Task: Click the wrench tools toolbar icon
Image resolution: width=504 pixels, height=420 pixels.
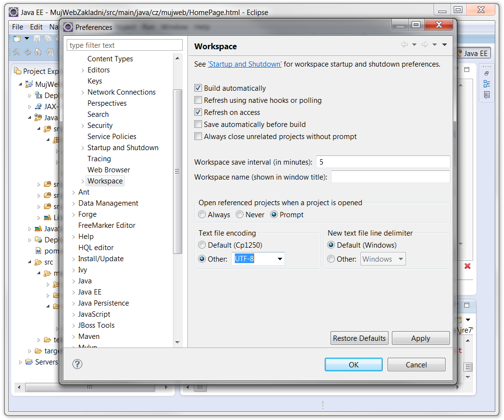Action: 16,52
